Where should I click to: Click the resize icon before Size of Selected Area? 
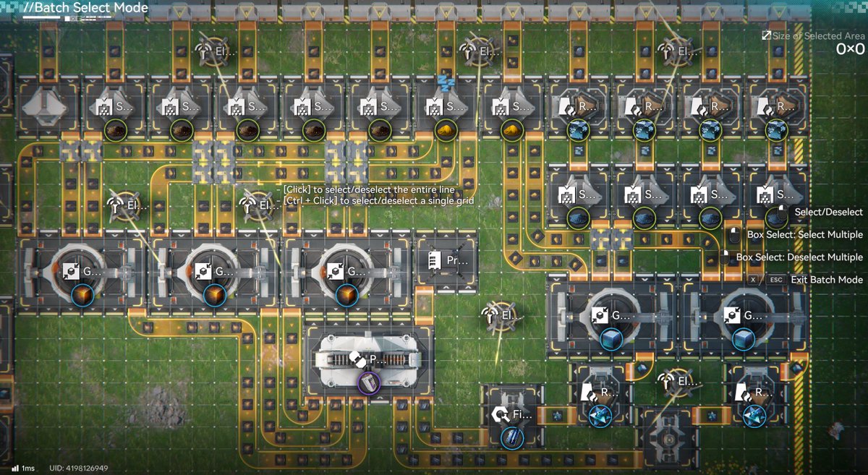click(x=766, y=35)
